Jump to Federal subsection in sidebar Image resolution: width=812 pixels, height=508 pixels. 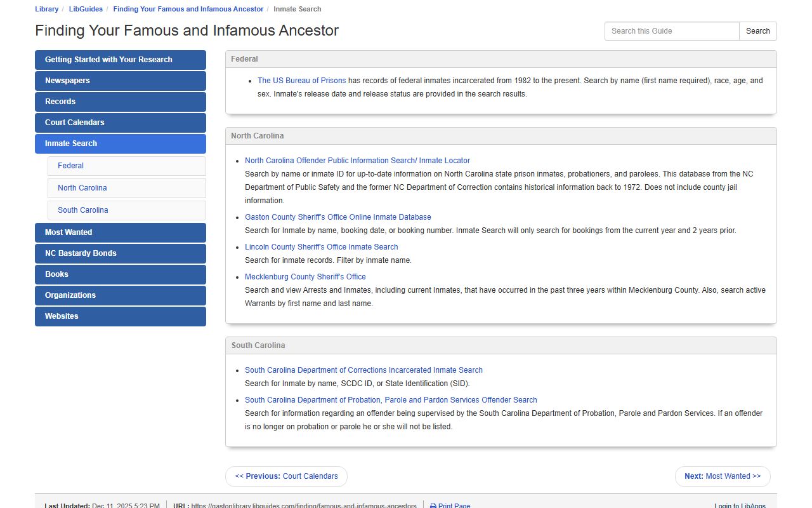click(70, 166)
